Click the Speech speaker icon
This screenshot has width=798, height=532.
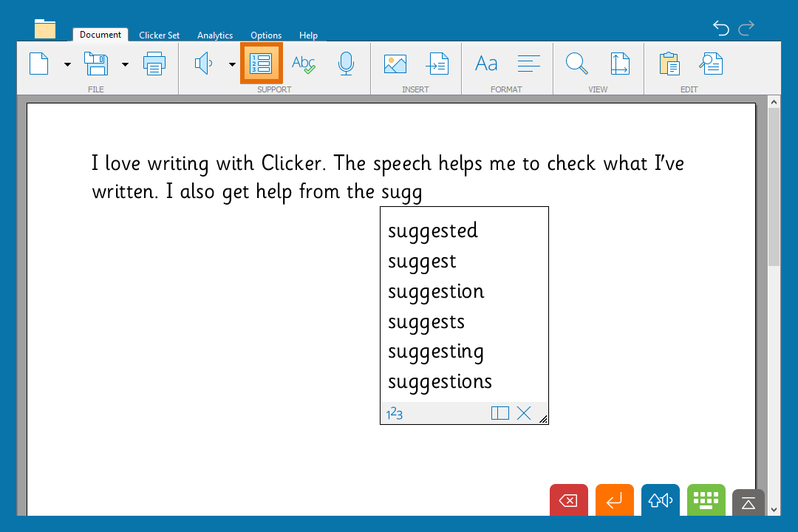(x=203, y=64)
